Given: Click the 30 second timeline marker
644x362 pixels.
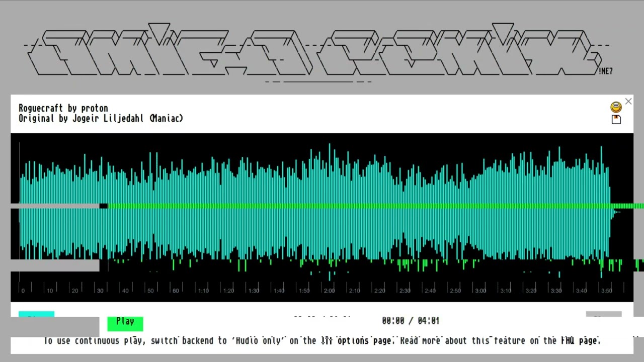Looking at the screenshot, I should pos(100,291).
